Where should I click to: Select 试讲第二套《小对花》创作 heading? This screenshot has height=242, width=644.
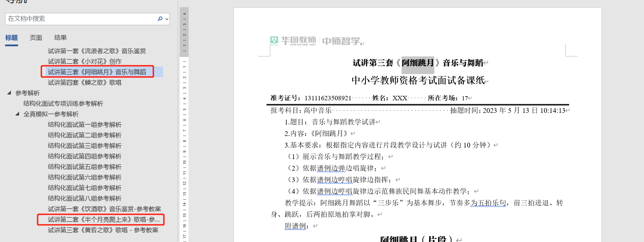[84, 62]
